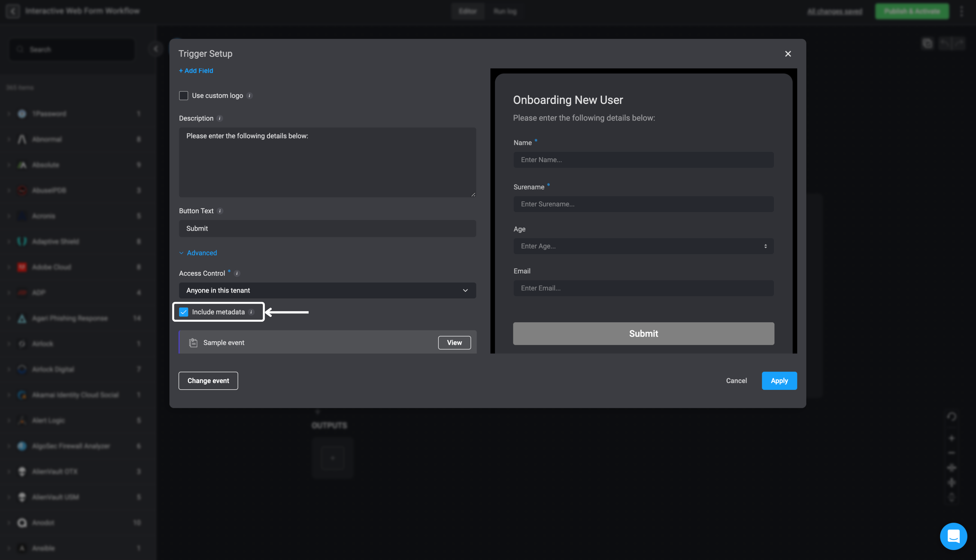Expand the Acronis sidebar row
Image resolution: width=976 pixels, height=560 pixels.
9,216
